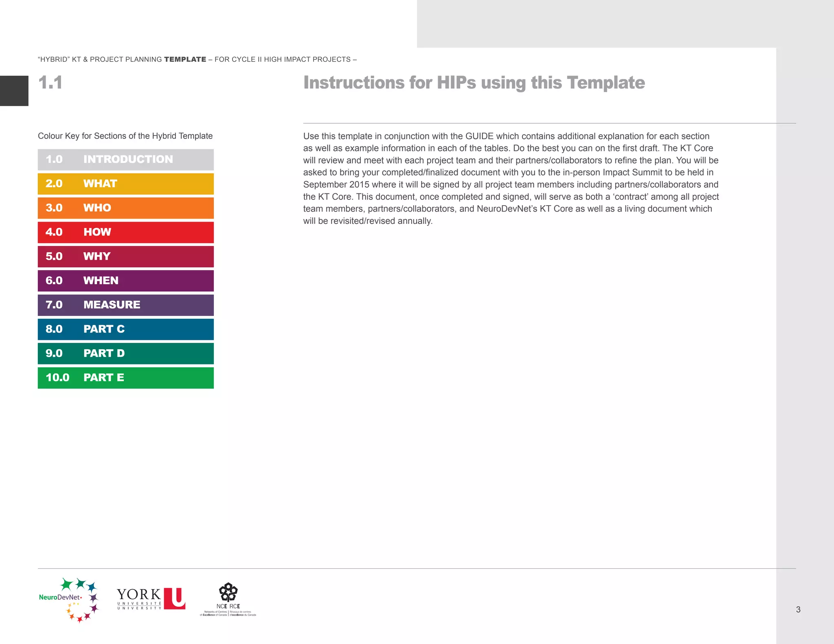Click the dark gray section marker block
This screenshot has width=834, height=644.
14,91
